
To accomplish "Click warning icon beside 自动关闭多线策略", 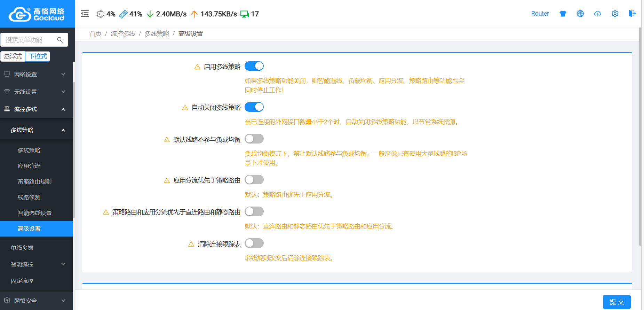I will pyautogui.click(x=185, y=108).
